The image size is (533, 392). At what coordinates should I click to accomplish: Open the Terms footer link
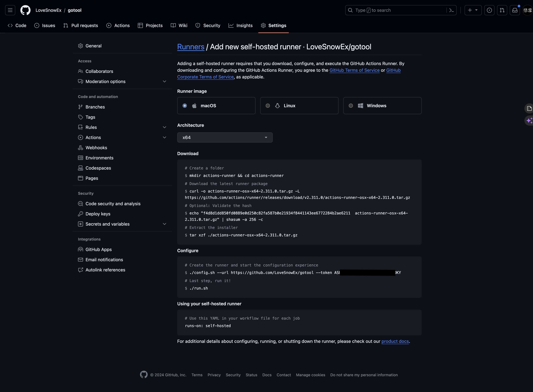(x=197, y=375)
